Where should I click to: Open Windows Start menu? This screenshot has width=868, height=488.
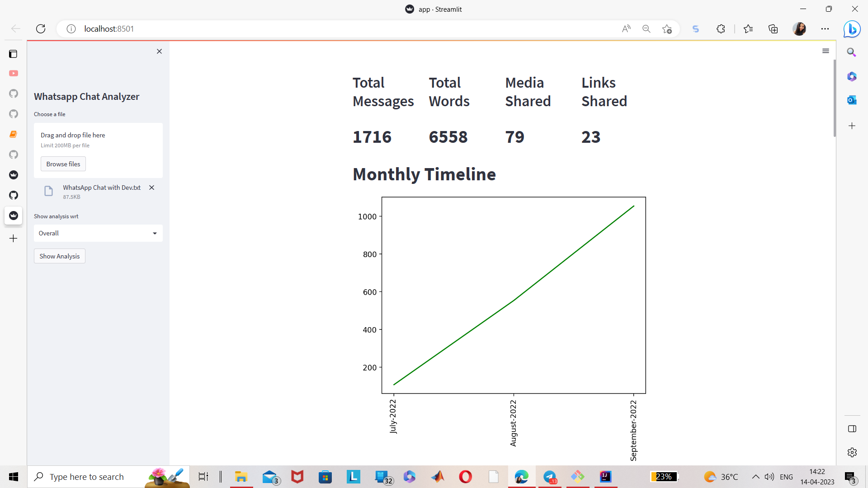tap(14, 477)
